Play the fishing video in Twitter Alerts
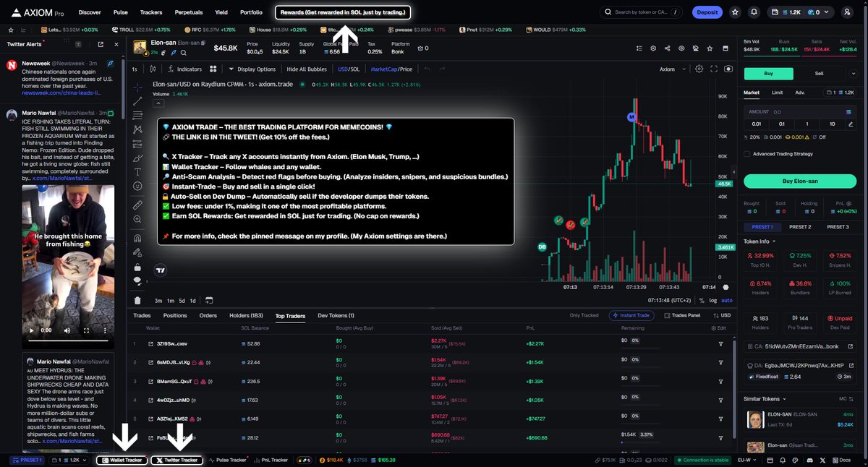 (x=30, y=330)
